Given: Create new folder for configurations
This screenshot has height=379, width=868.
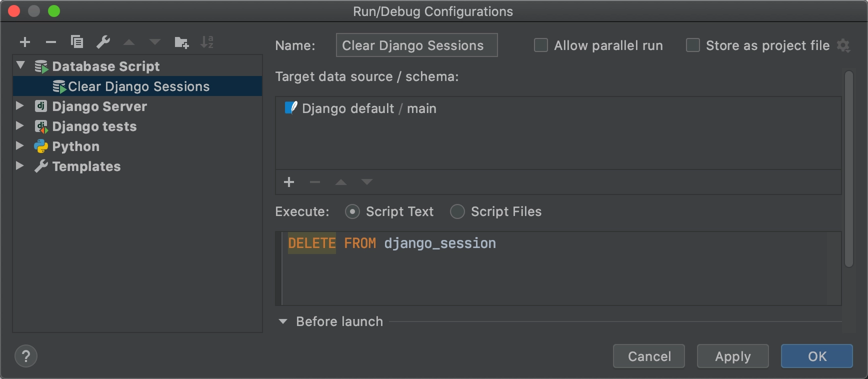Looking at the screenshot, I should tap(181, 42).
